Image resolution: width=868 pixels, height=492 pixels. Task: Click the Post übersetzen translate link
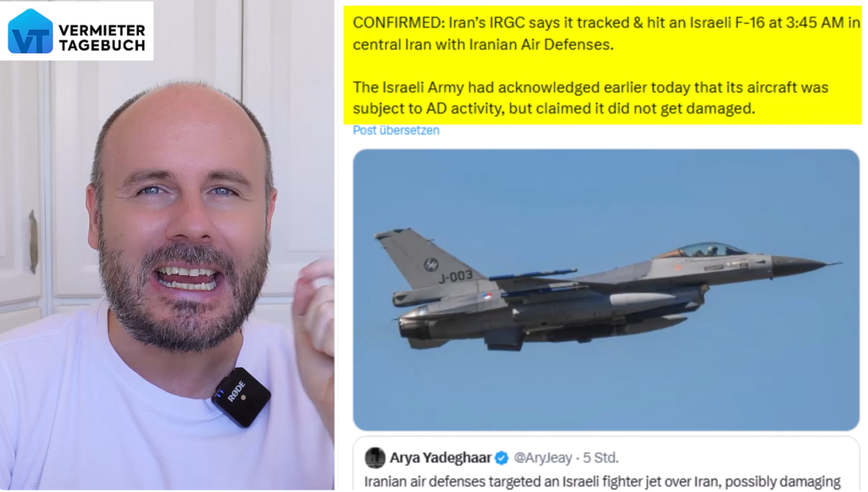[x=397, y=130]
